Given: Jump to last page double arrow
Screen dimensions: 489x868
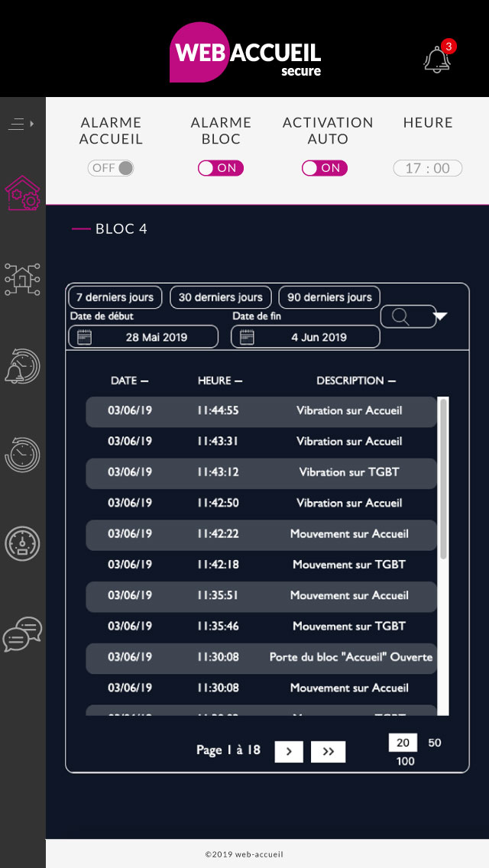Looking at the screenshot, I should click(328, 752).
